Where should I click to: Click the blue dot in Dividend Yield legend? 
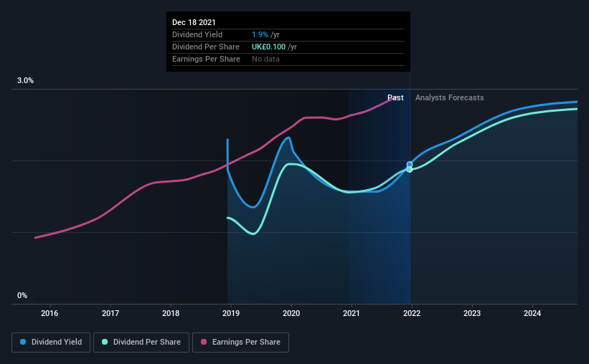(x=23, y=342)
